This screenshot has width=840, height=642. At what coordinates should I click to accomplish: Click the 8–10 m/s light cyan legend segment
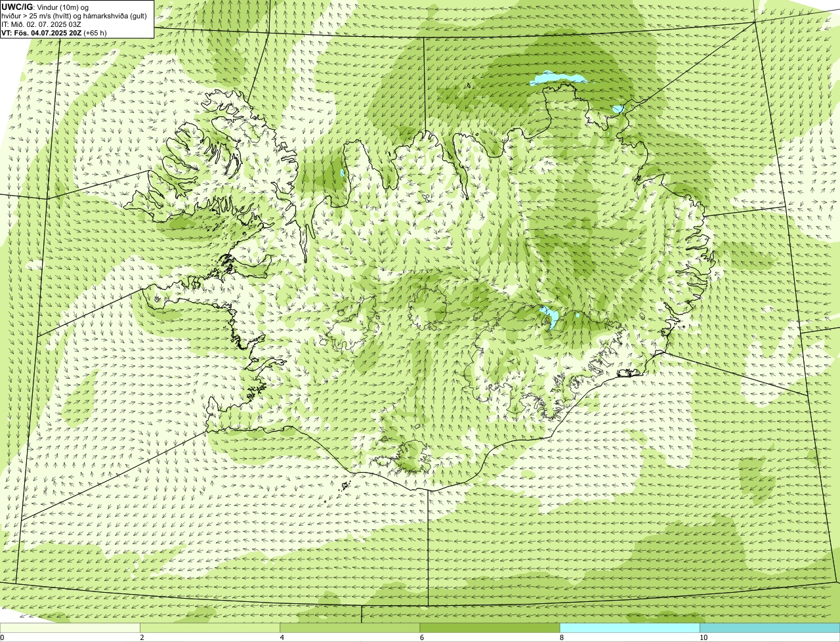coord(629,628)
